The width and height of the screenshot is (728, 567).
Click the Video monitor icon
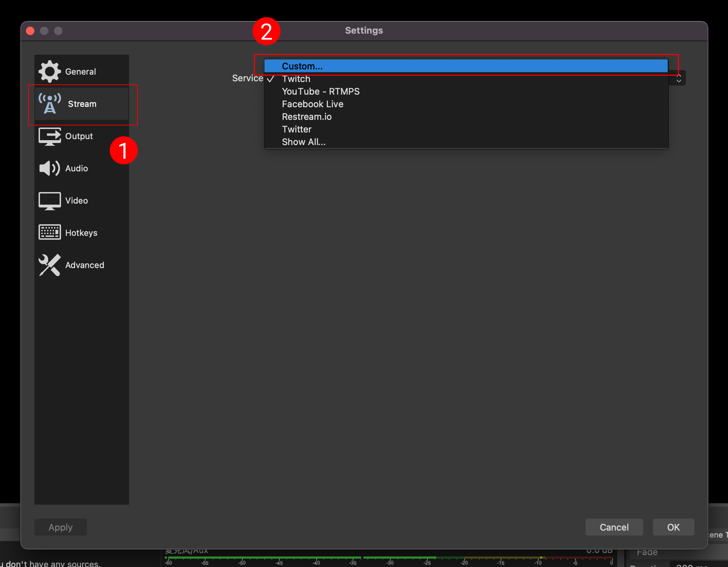coord(50,201)
